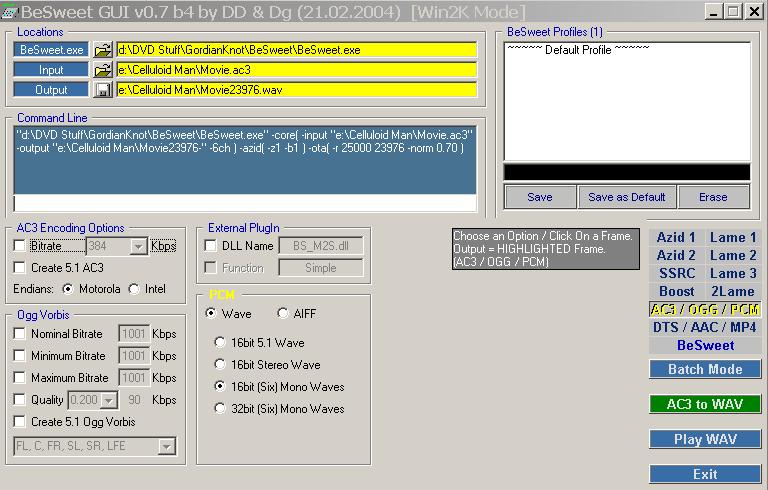
Task: Click the save disk icon for Output
Action: click(x=103, y=90)
